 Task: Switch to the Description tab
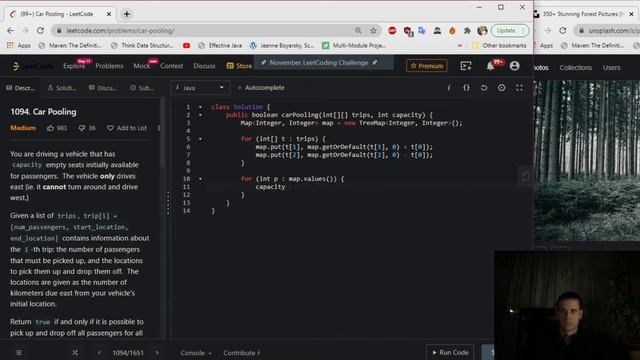pos(20,88)
